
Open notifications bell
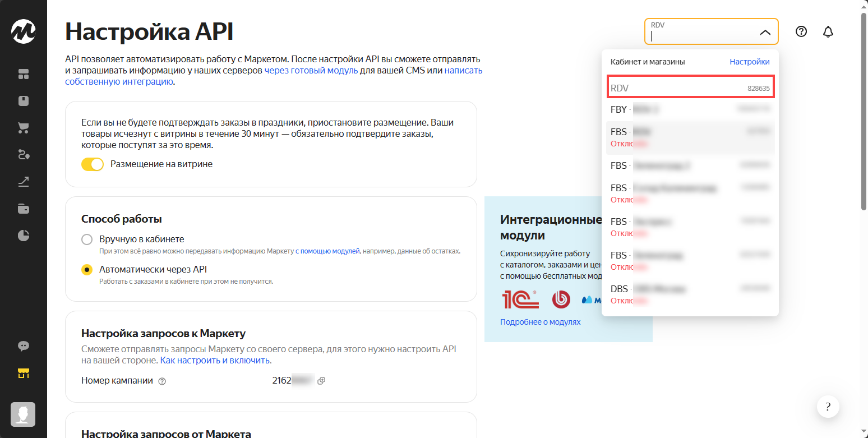[x=828, y=32]
